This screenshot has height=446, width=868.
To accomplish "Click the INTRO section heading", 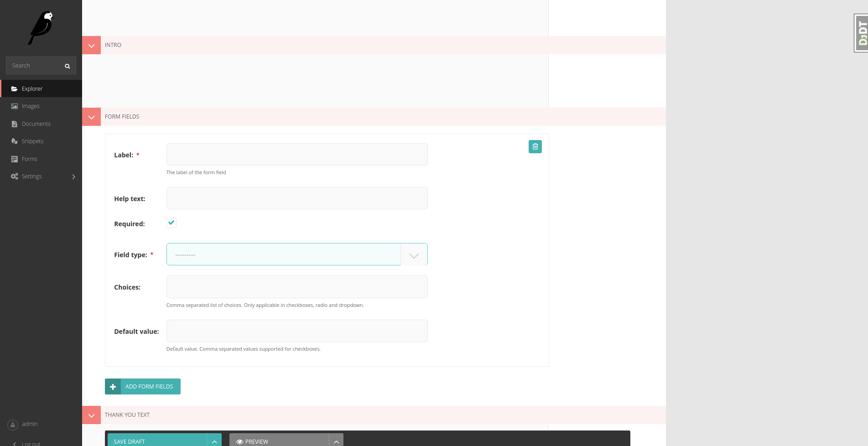I will click(x=113, y=45).
